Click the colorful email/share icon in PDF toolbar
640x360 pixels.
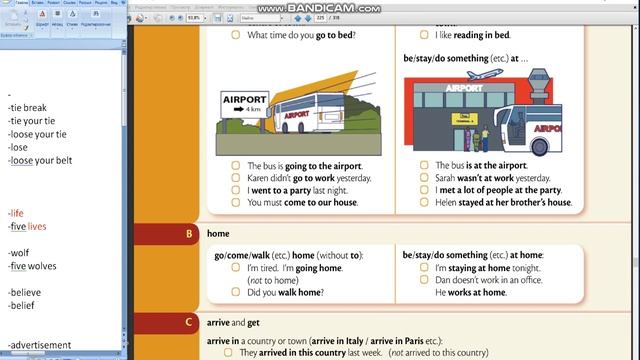coord(140,18)
